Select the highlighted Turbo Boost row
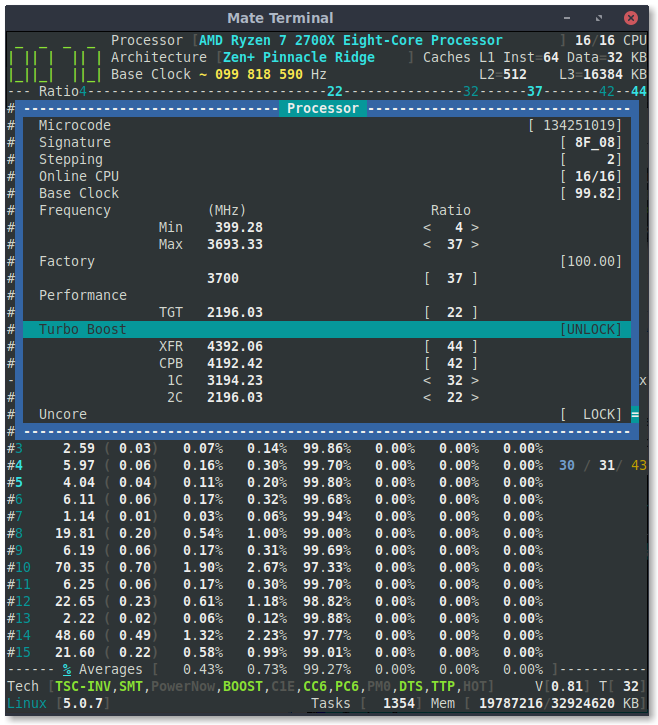Viewport: 658px width, 725px height. pyautogui.click(x=327, y=329)
